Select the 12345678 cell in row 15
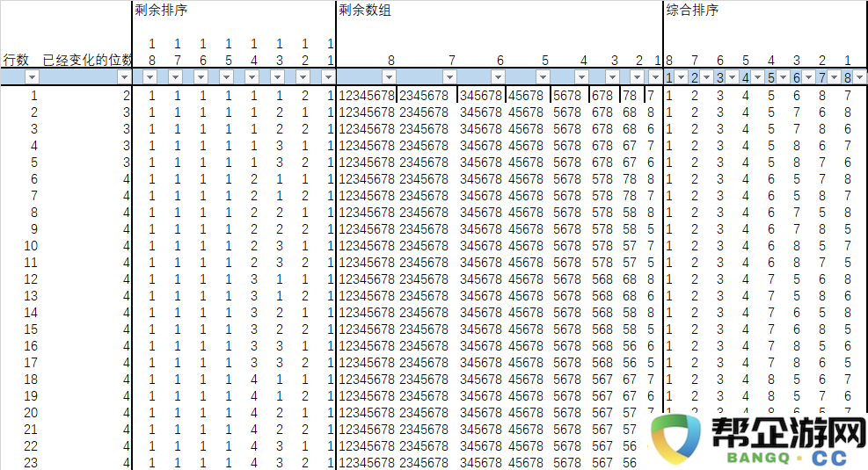This screenshot has width=868, height=470. pyautogui.click(x=366, y=329)
